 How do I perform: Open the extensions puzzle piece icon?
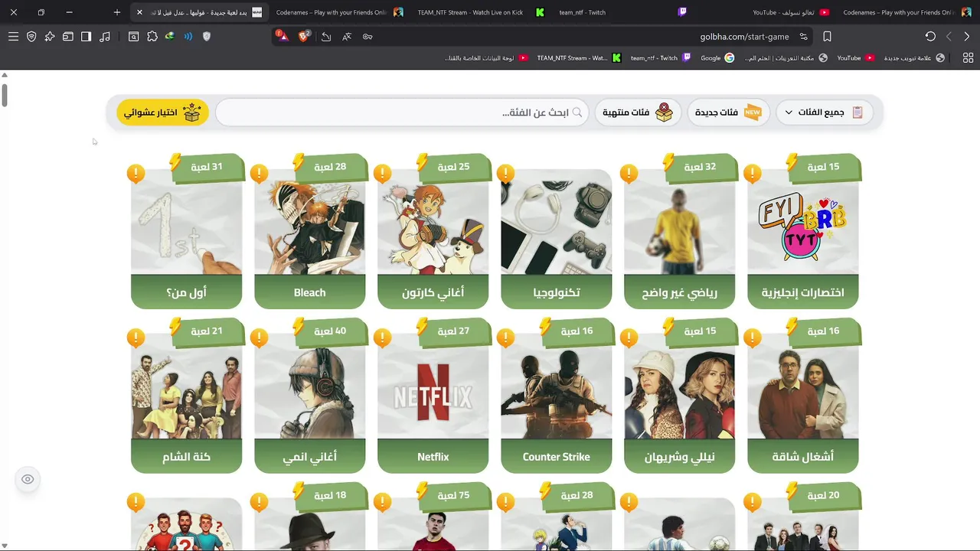(x=152, y=37)
